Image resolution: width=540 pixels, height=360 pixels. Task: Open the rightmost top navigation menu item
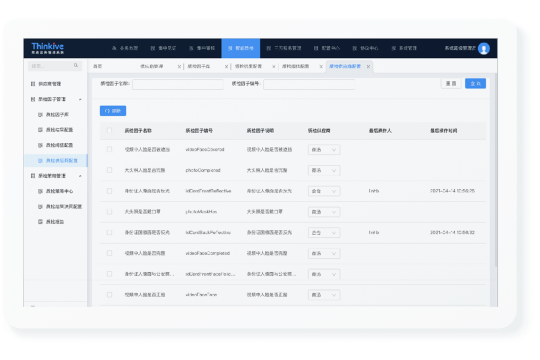[404, 48]
